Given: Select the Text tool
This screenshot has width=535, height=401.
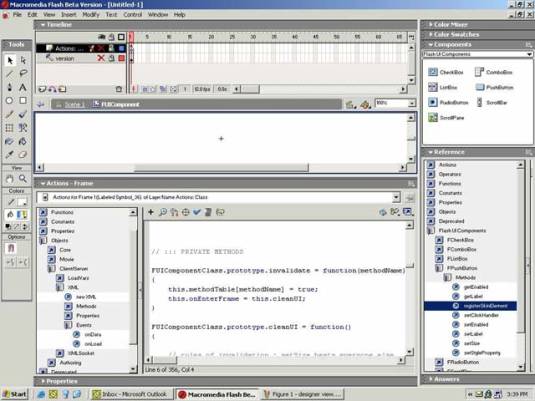Looking at the screenshot, I should (23, 87).
